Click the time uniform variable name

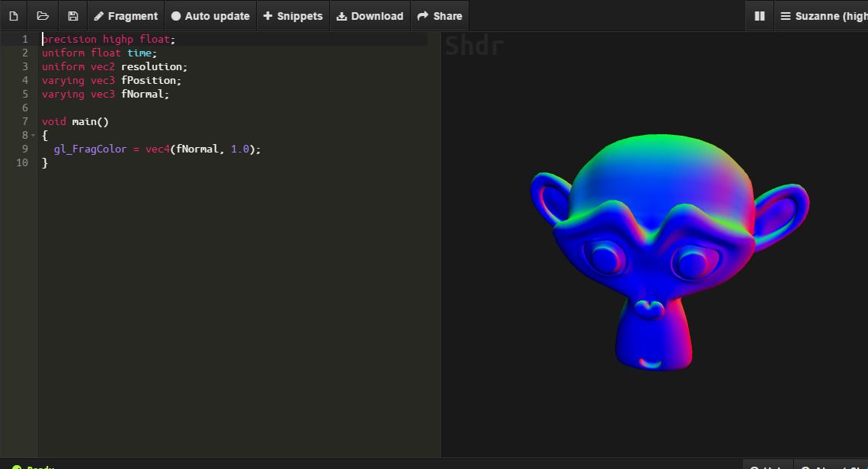click(139, 53)
